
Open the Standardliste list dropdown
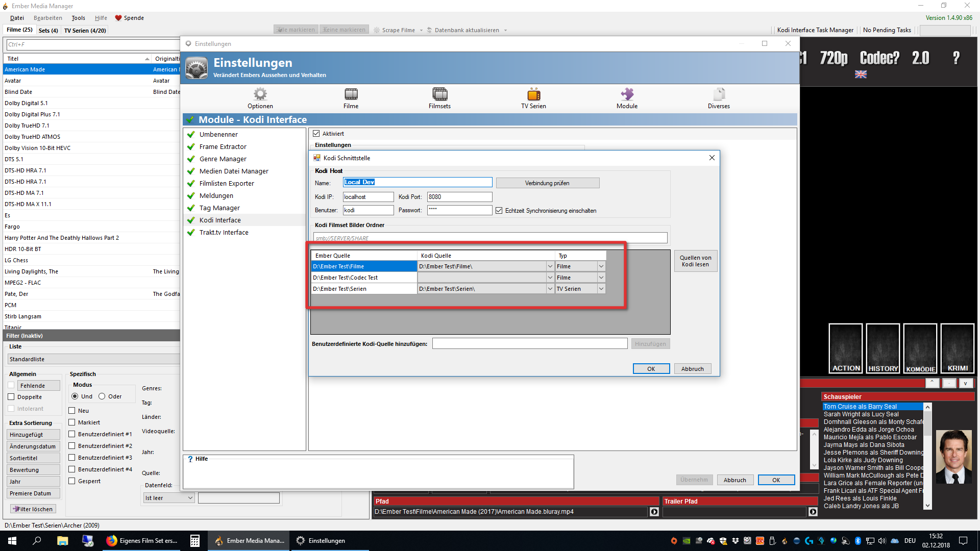point(94,359)
